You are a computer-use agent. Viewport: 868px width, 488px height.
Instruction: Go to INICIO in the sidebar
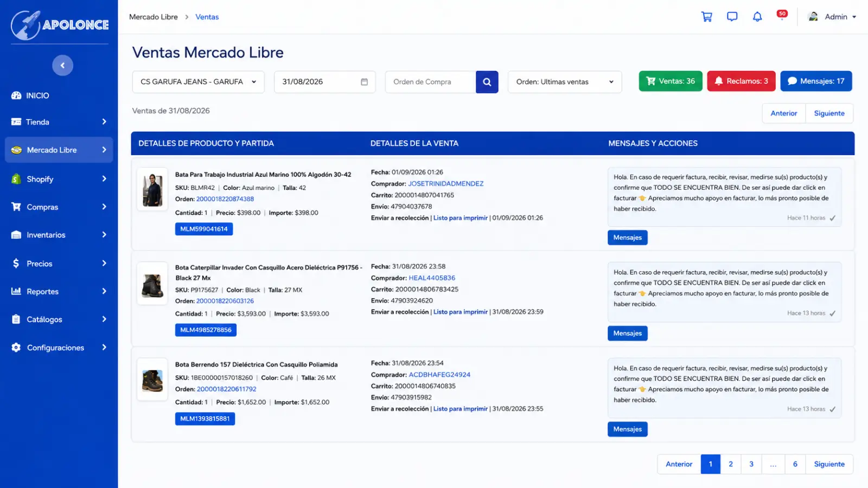pos(37,95)
